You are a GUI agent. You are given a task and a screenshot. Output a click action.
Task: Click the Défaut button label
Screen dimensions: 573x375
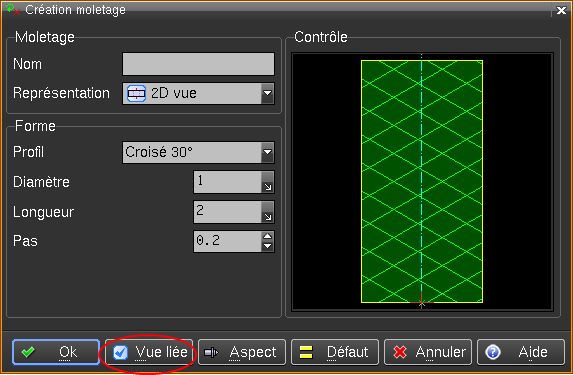(x=347, y=352)
